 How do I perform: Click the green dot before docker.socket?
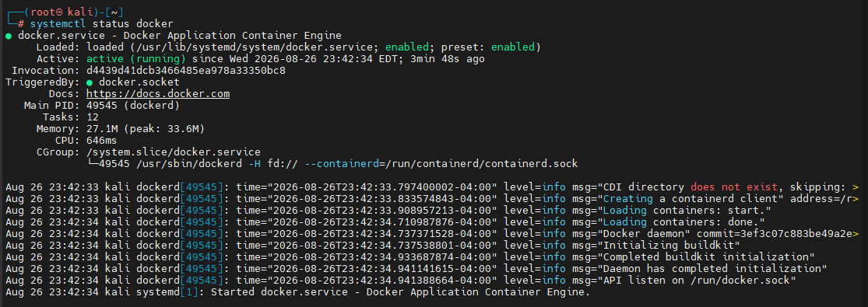coord(90,82)
